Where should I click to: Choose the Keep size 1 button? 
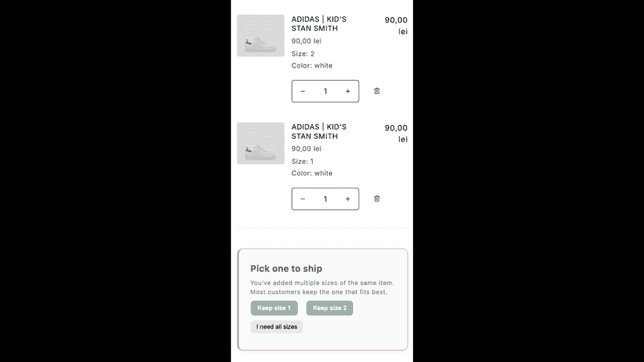pyautogui.click(x=274, y=308)
